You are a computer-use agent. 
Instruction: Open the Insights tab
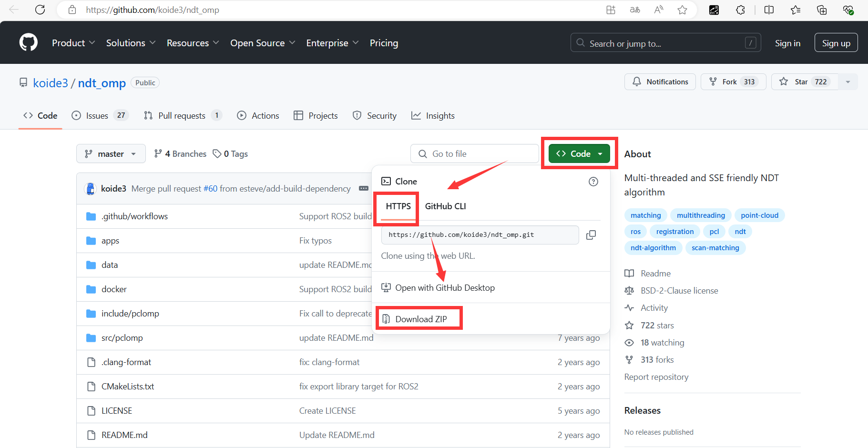point(433,115)
